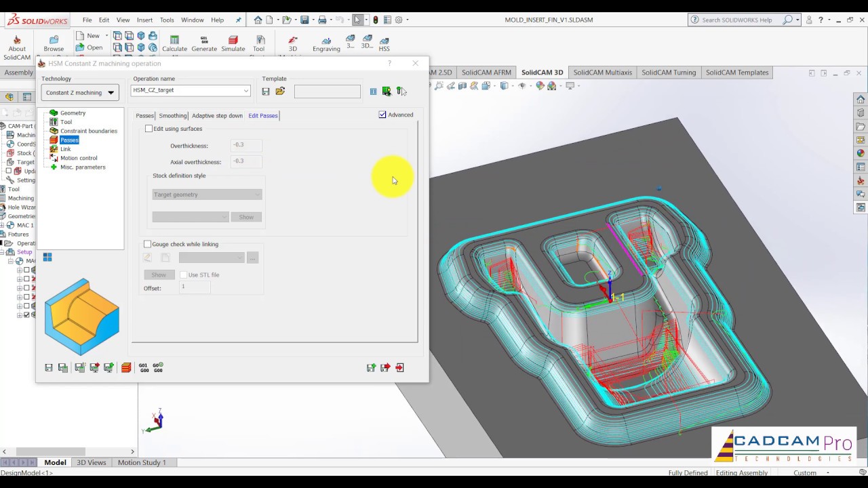
Task: Select Motion control tree item
Action: click(79, 158)
